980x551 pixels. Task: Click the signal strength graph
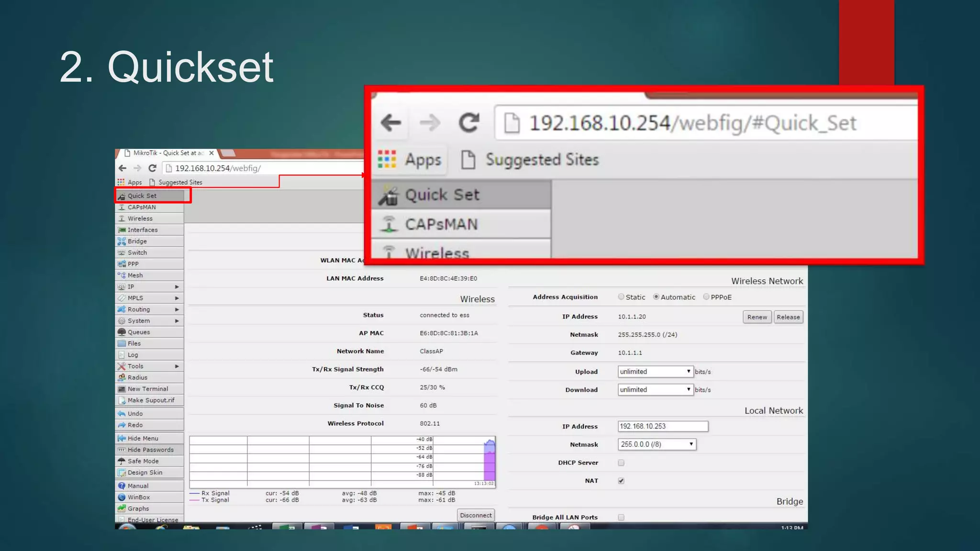tap(342, 462)
